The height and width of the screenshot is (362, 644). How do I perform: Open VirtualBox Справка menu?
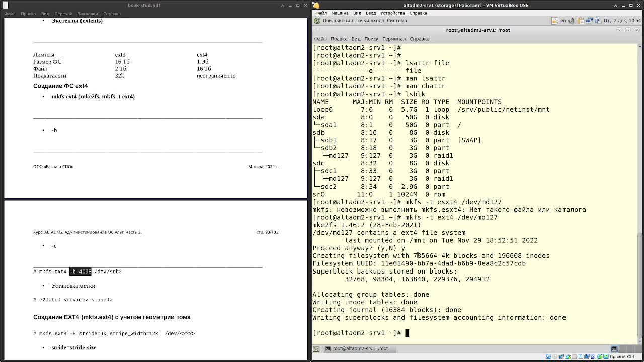click(x=418, y=13)
